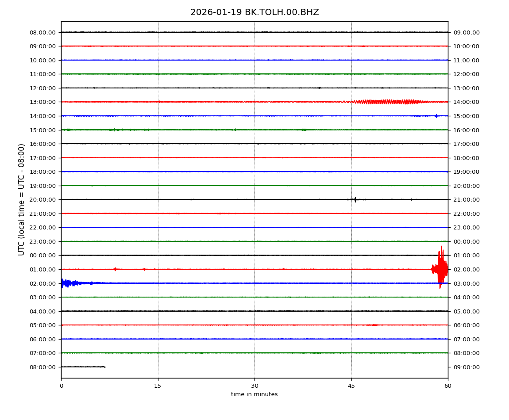Click the x-axis tick label 45
This screenshot has width=509, height=420.
[x=351, y=386]
